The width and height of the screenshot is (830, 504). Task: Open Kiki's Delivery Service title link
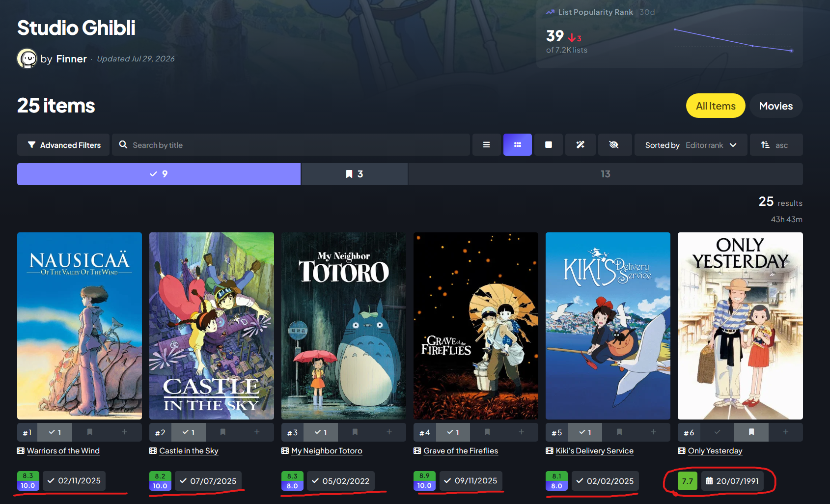(x=594, y=450)
